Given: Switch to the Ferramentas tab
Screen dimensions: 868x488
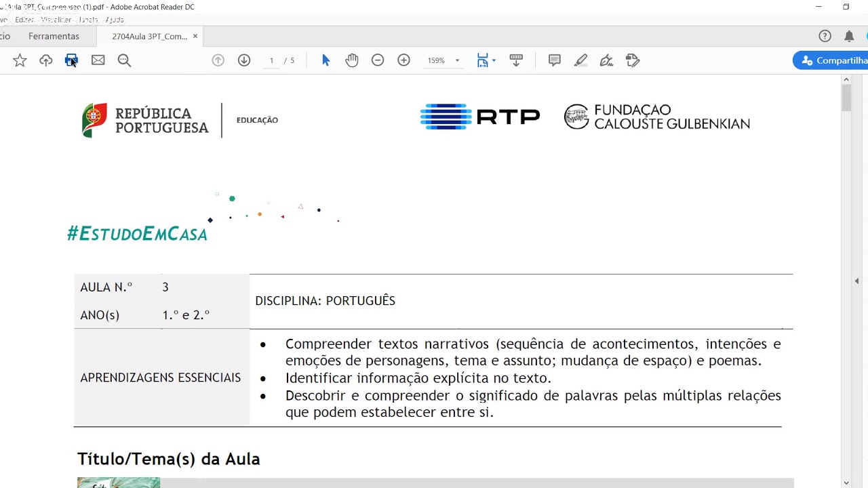Looking at the screenshot, I should [54, 36].
